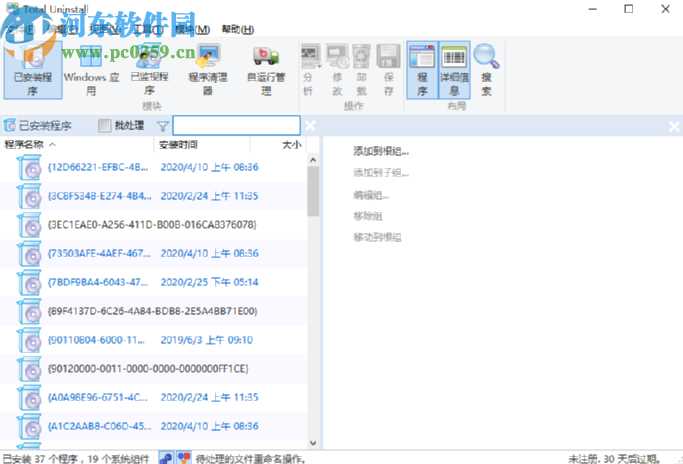Toggle the 程序 layout panel button

tap(422, 68)
